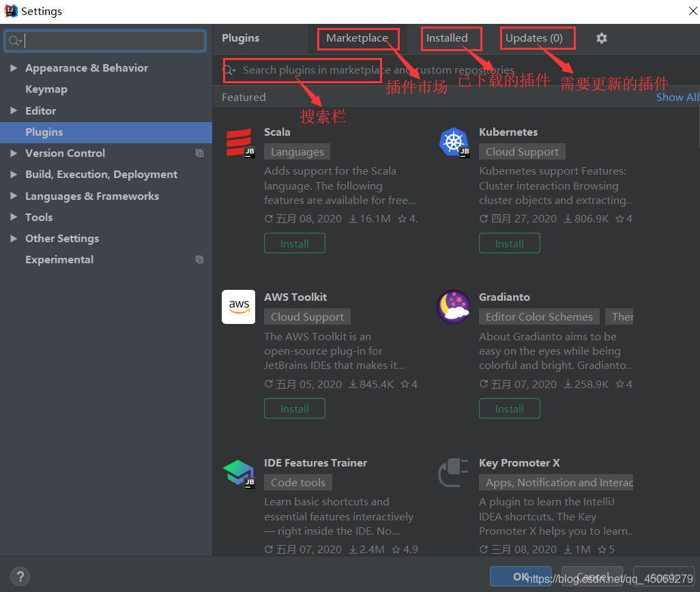Click the Gradianto plugin logo
This screenshot has width=700, height=592.
coord(454,307)
